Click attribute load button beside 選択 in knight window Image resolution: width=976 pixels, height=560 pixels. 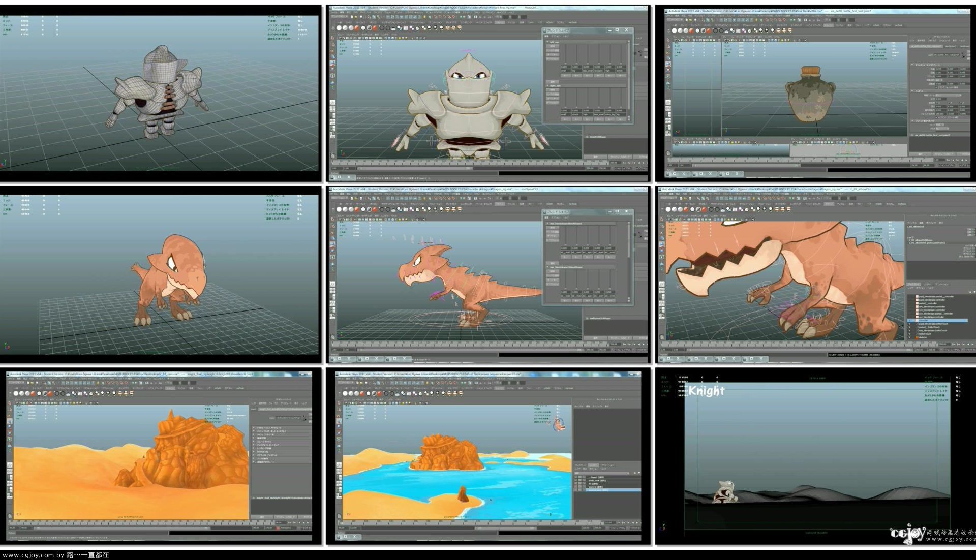(x=620, y=157)
